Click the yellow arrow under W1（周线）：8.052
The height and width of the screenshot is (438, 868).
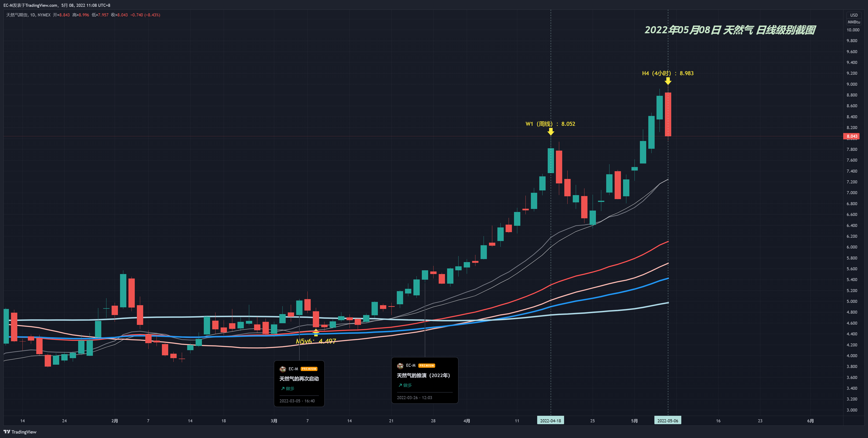[551, 132]
